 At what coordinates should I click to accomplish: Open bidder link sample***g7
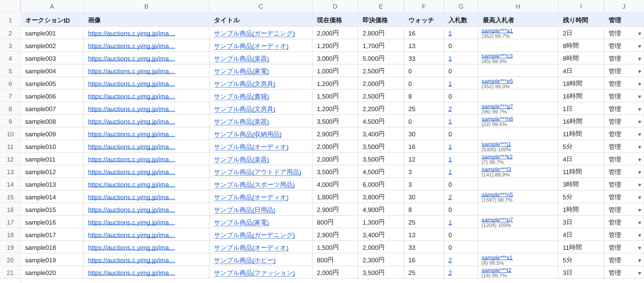pyautogui.click(x=497, y=106)
